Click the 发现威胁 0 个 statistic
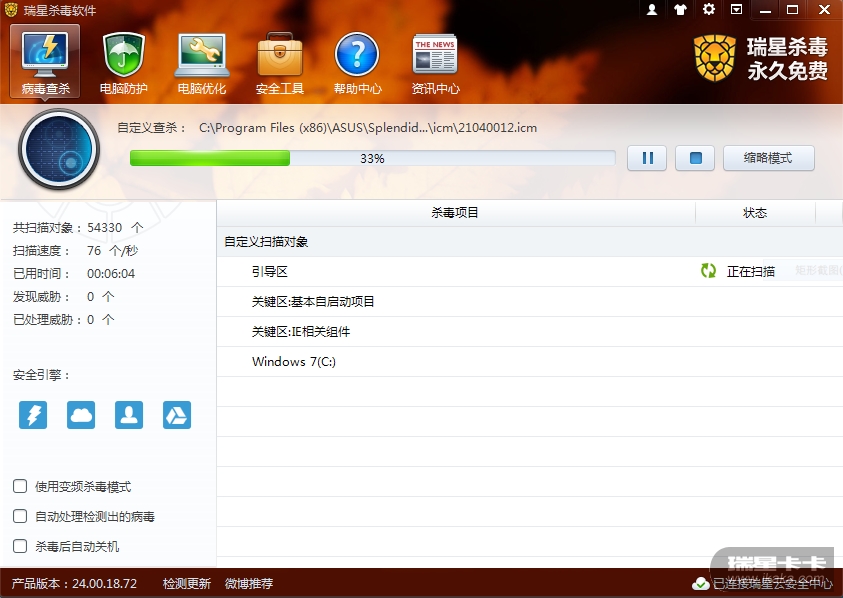The height and width of the screenshot is (598, 843). (x=63, y=297)
